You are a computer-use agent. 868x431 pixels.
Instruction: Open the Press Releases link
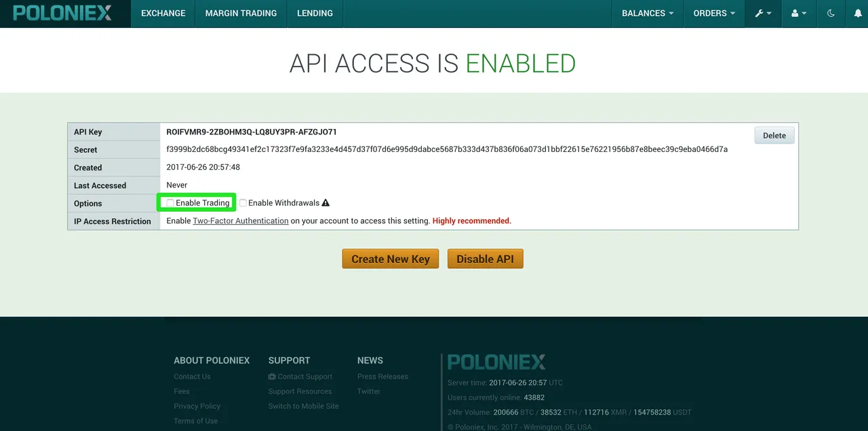[x=382, y=377]
